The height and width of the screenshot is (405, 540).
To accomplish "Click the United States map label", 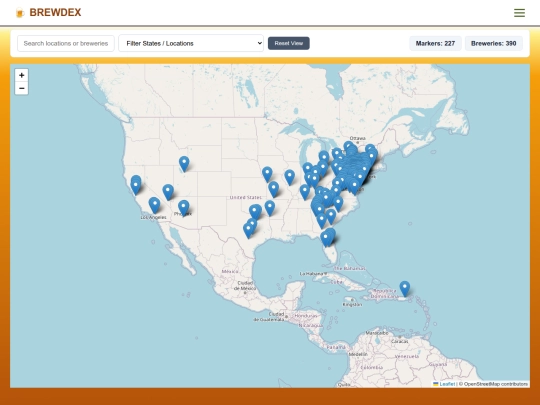I will pos(246,197).
